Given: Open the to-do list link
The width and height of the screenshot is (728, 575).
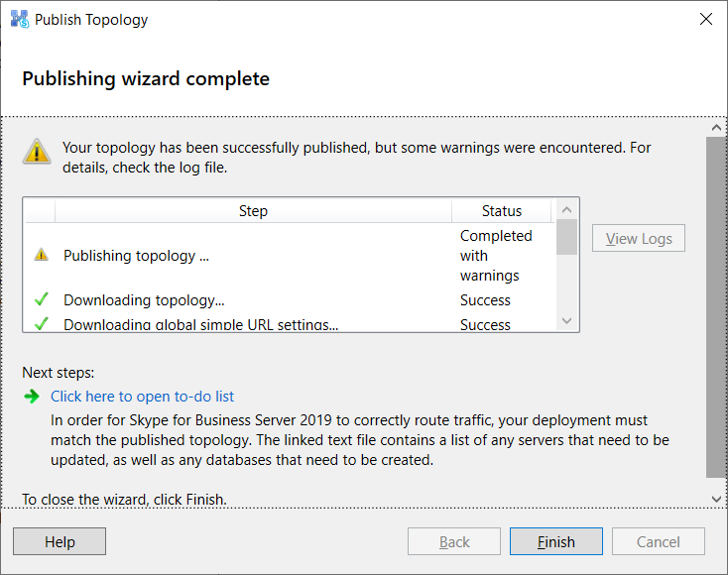Looking at the screenshot, I should 142,397.
